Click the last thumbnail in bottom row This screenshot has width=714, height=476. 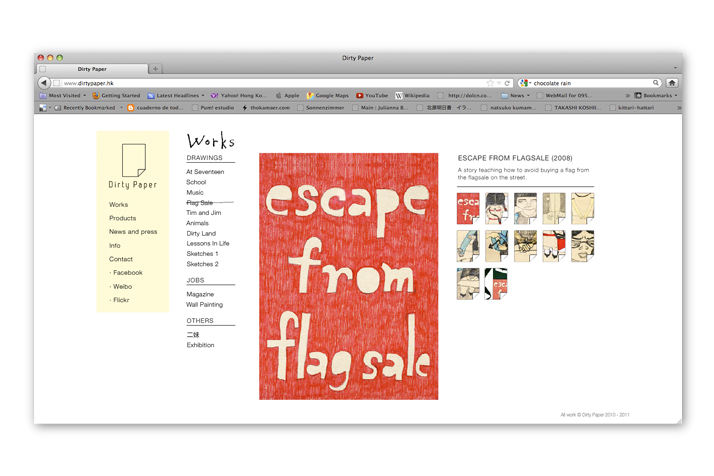tap(496, 284)
